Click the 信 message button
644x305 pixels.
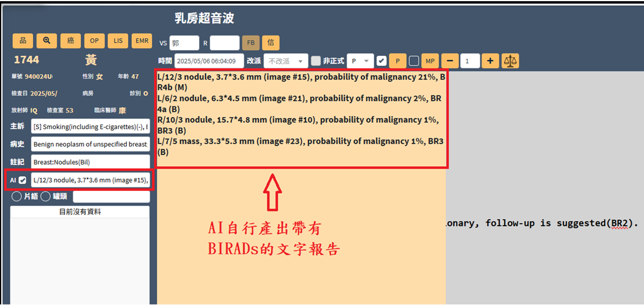[x=271, y=43]
